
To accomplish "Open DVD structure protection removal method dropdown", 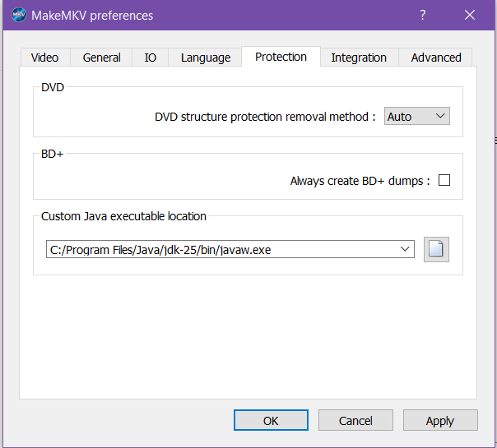I will click(x=417, y=116).
